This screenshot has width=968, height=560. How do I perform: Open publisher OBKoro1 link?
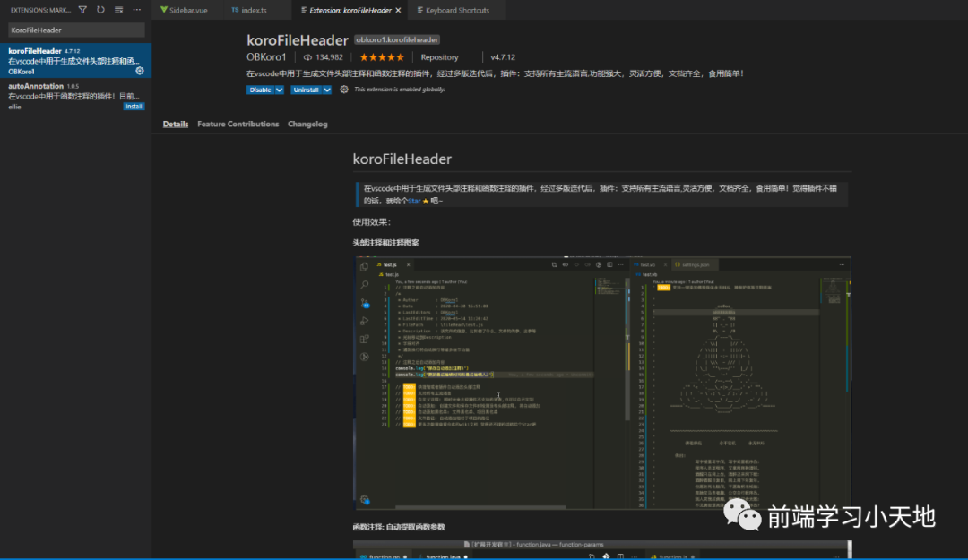pos(267,56)
